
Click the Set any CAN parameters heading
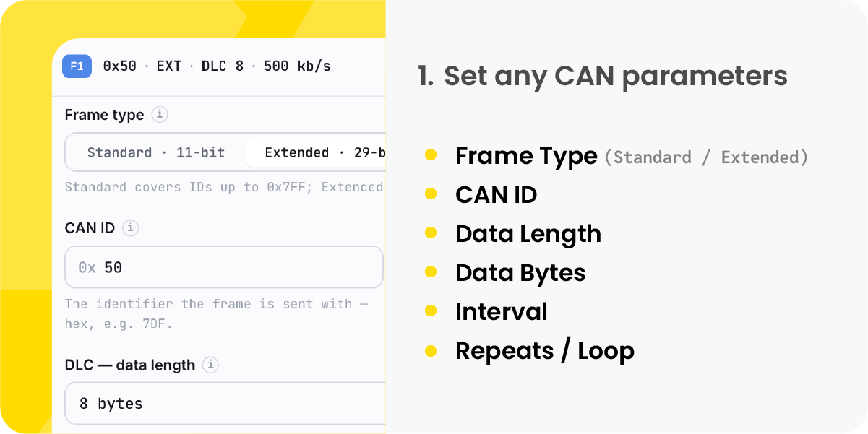pos(603,76)
